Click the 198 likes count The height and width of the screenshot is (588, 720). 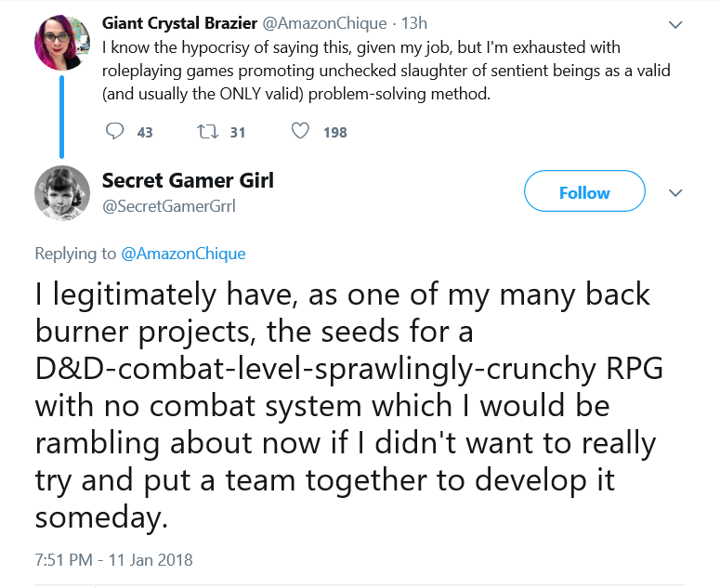pos(335,133)
